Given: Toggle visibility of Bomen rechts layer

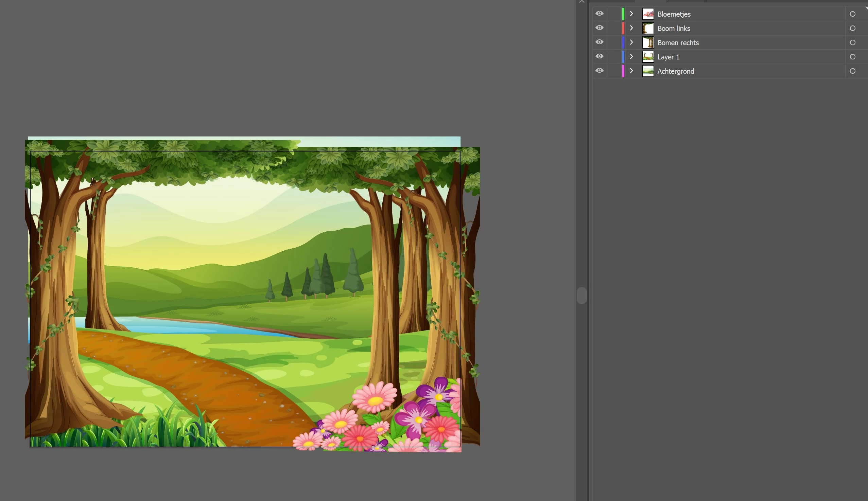Looking at the screenshot, I should point(599,42).
